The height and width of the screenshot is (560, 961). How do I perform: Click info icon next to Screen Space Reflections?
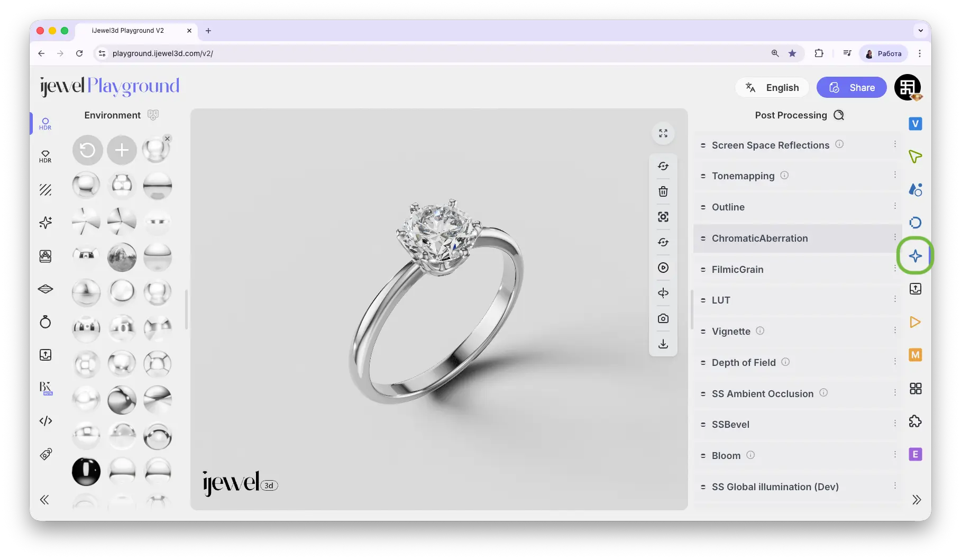tap(839, 144)
